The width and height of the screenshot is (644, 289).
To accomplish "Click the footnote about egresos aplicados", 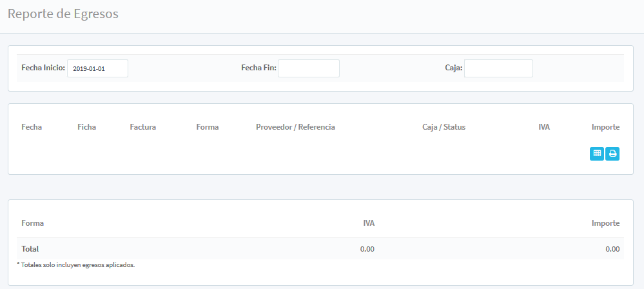I will click(75, 264).
